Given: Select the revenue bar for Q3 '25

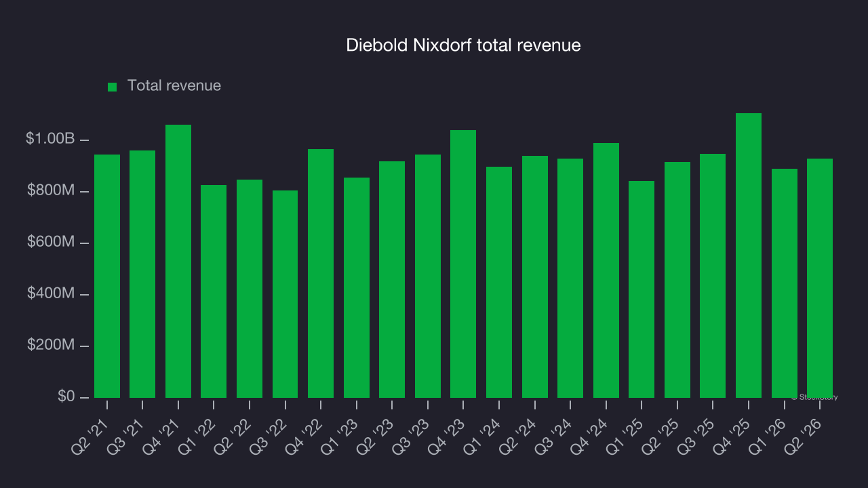Looking at the screenshot, I should click(x=713, y=276).
